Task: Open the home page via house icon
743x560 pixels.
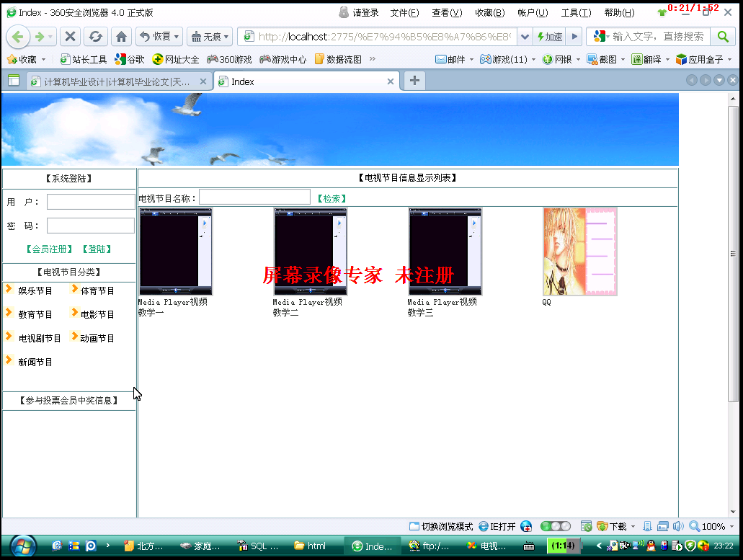Action: coord(121,37)
